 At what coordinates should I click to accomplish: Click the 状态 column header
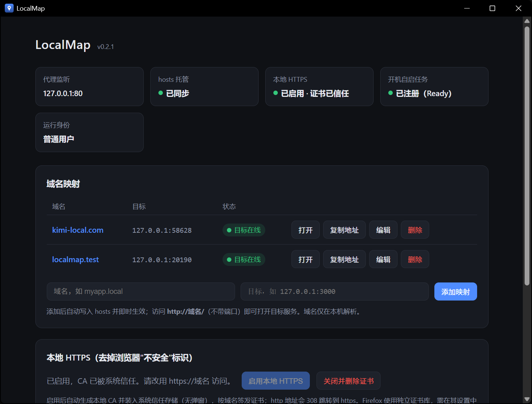[x=229, y=206]
